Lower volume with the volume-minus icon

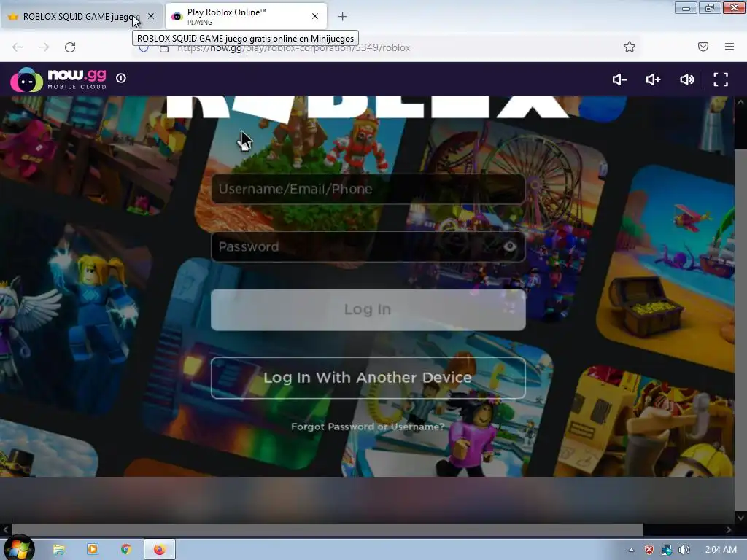[x=619, y=79]
